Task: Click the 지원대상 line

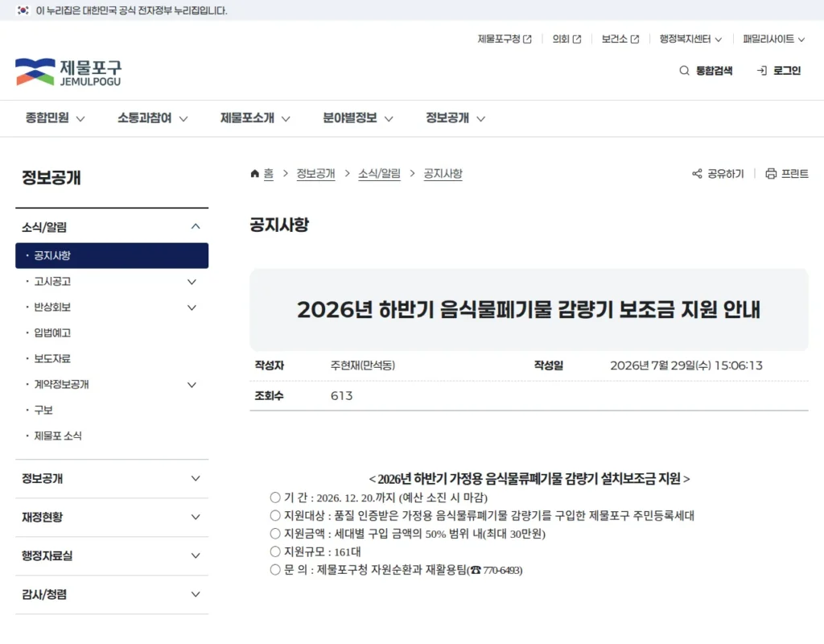Action: [x=482, y=516]
